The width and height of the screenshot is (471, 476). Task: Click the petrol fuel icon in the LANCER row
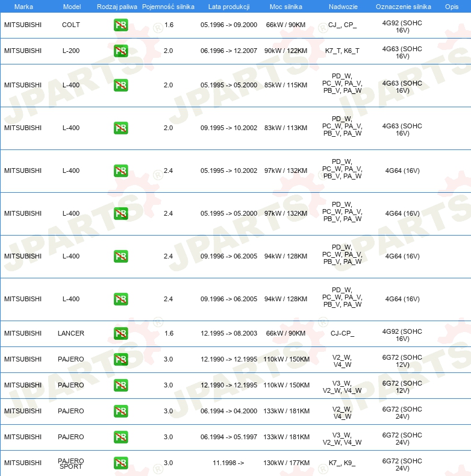pyautogui.click(x=121, y=333)
